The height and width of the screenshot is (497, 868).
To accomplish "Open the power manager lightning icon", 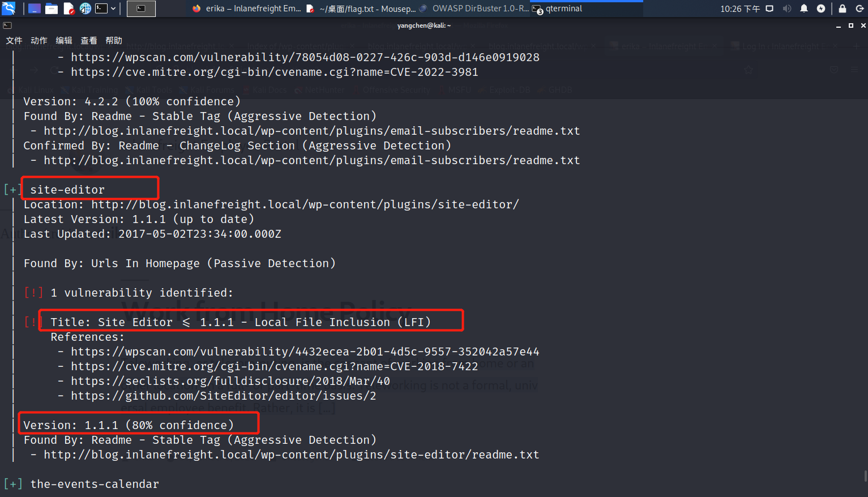I will pos(821,8).
